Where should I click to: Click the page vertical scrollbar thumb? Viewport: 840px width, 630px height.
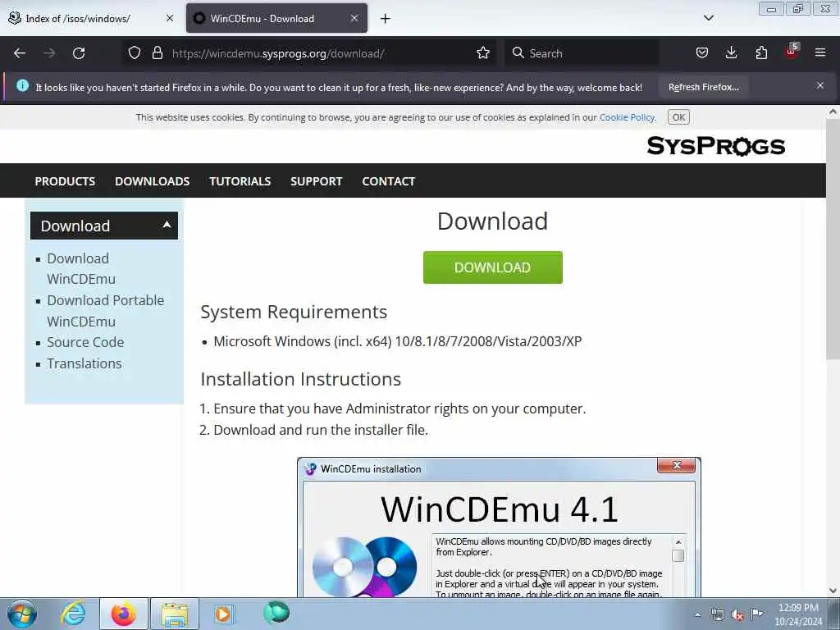833,239
